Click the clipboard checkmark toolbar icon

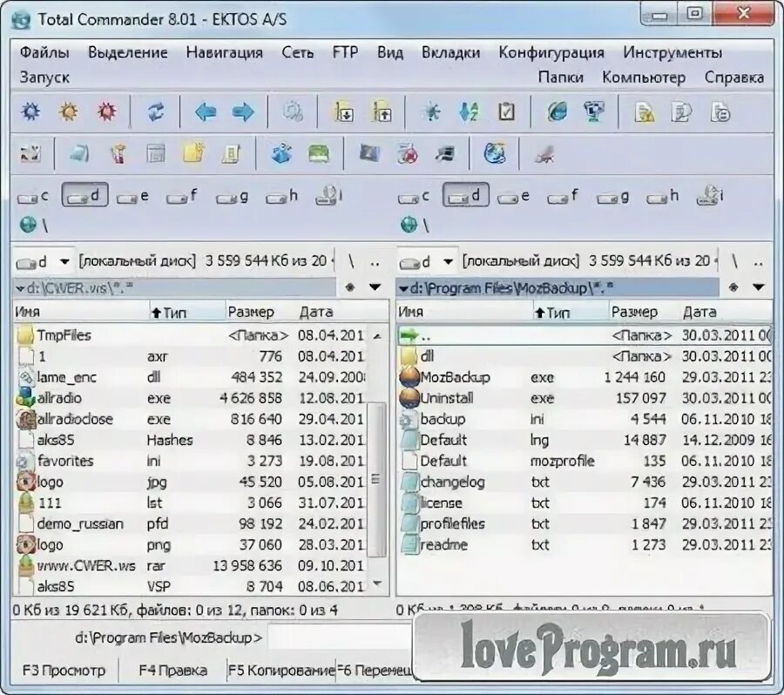click(506, 111)
